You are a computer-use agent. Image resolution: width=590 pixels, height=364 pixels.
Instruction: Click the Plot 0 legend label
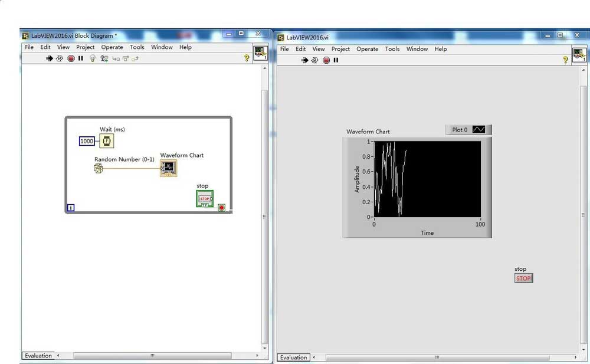click(x=460, y=130)
